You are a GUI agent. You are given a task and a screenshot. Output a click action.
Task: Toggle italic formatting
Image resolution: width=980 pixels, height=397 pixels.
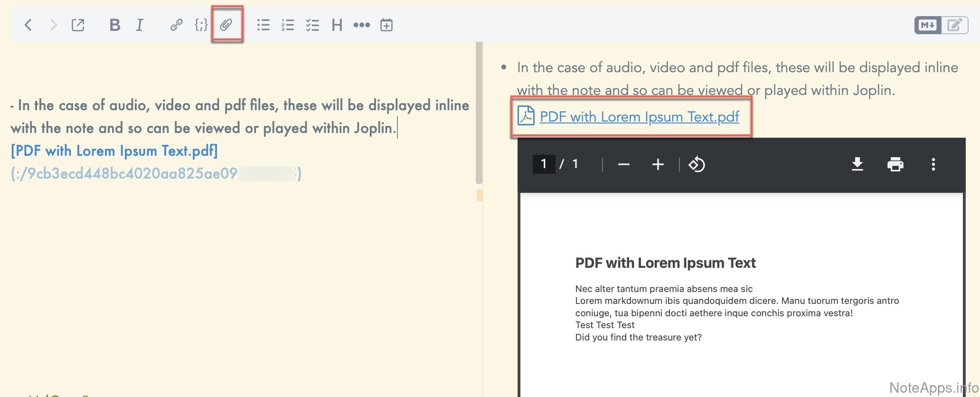pyautogui.click(x=139, y=25)
